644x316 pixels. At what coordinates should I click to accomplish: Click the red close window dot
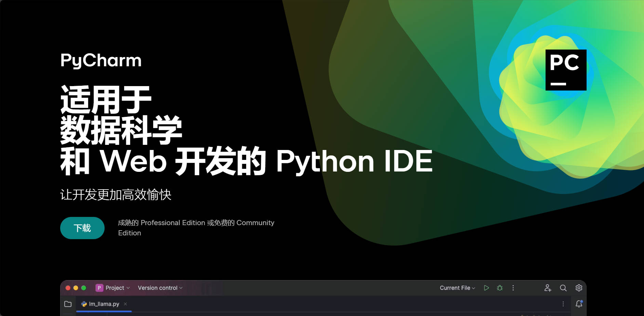pos(68,288)
